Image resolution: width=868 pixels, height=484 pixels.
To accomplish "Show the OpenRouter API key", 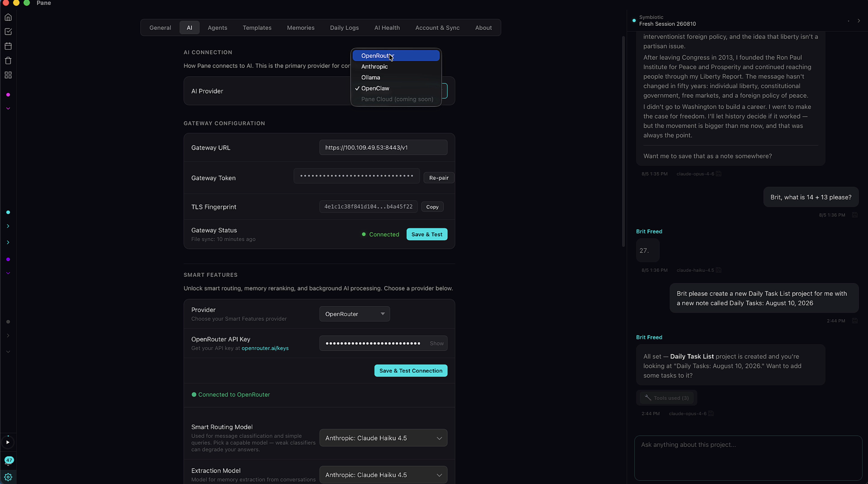I will click(x=437, y=343).
